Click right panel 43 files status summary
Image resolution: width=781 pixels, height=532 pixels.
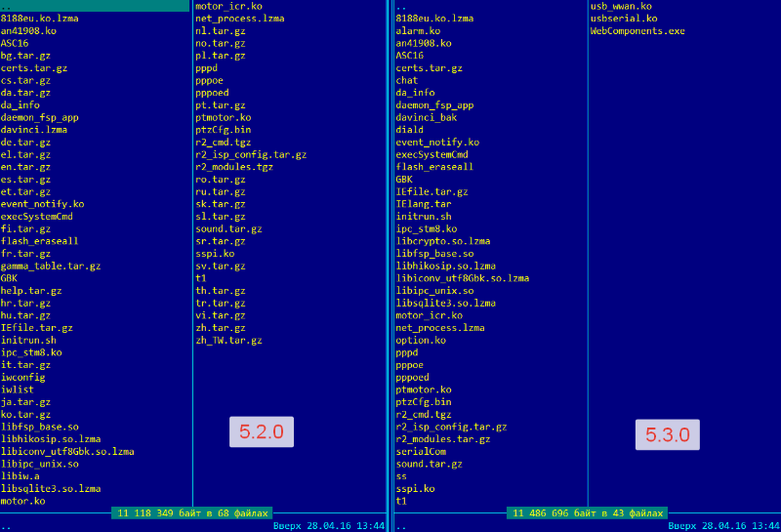[x=588, y=513]
